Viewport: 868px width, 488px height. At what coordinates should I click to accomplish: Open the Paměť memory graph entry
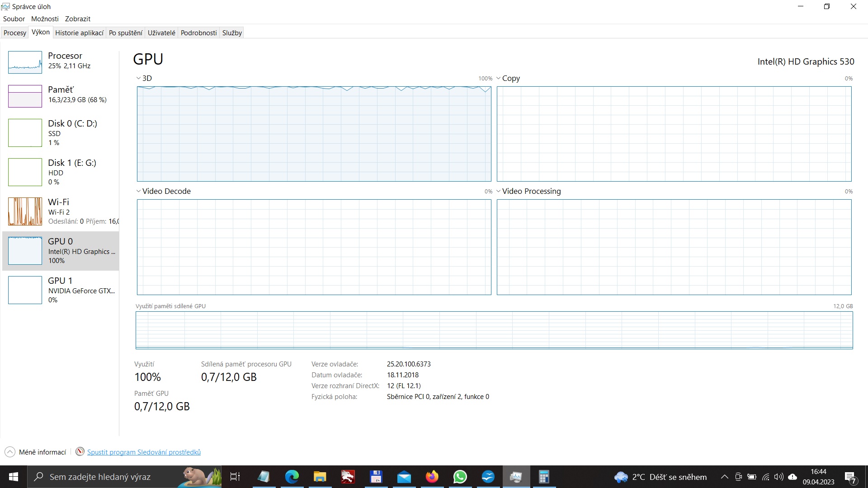[25, 96]
